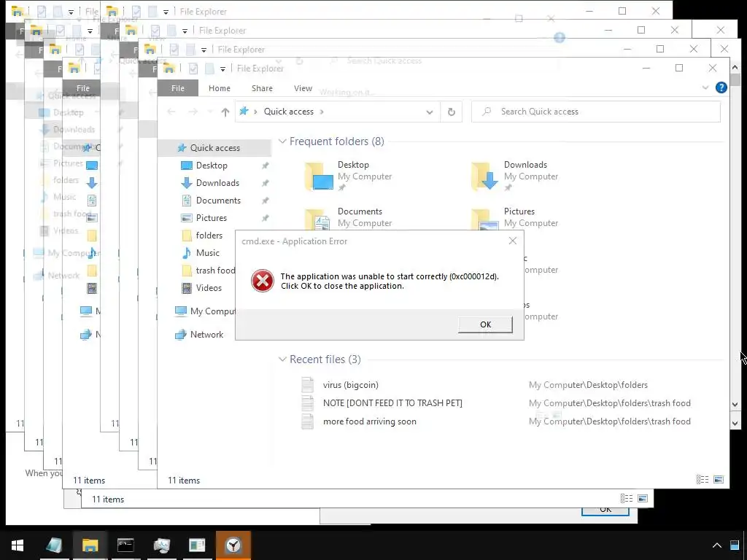Collapse the Recent files group
This screenshot has width=747, height=560.
(x=282, y=359)
